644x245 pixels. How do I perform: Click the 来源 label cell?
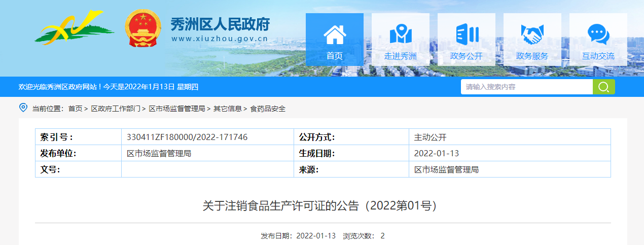coord(351,169)
